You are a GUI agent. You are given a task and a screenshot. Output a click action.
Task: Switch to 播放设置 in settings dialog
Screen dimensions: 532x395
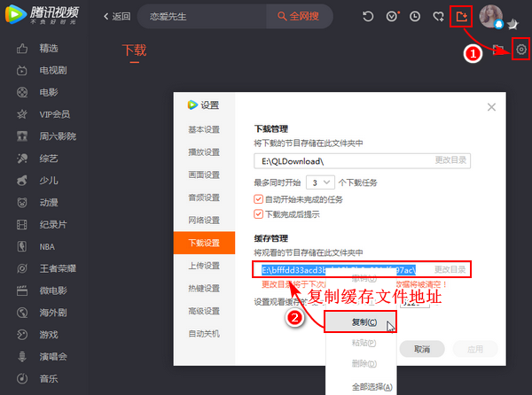(x=204, y=152)
